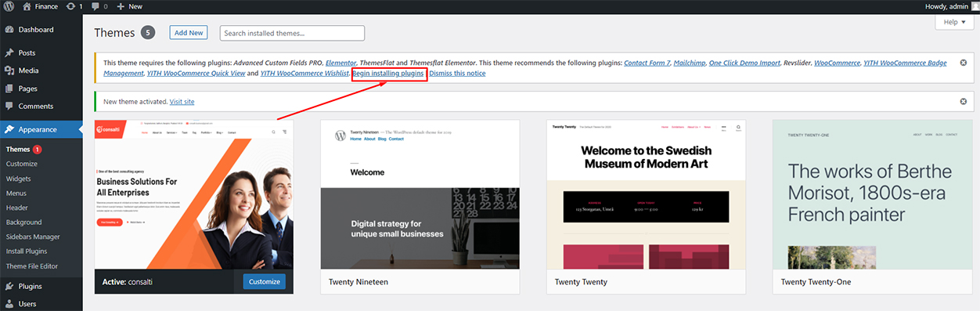Open YITH WooCommerce Quick View link
This screenshot has height=311, width=980.
196,73
